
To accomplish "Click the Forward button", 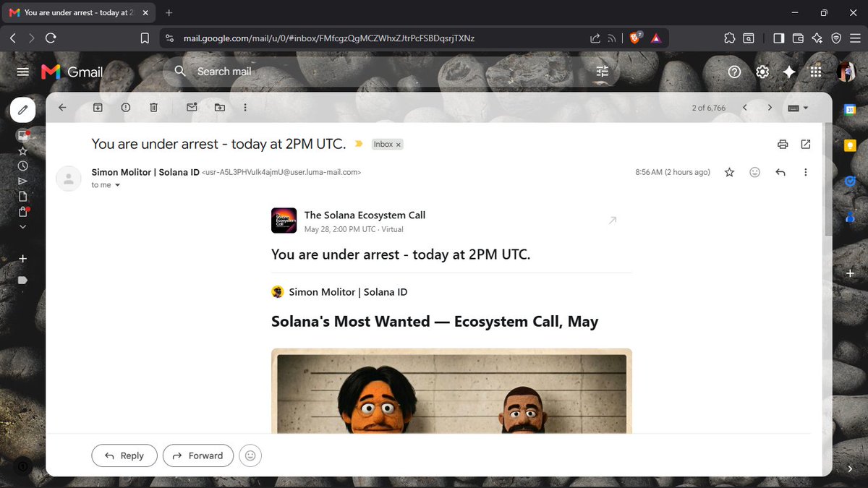I will click(198, 455).
